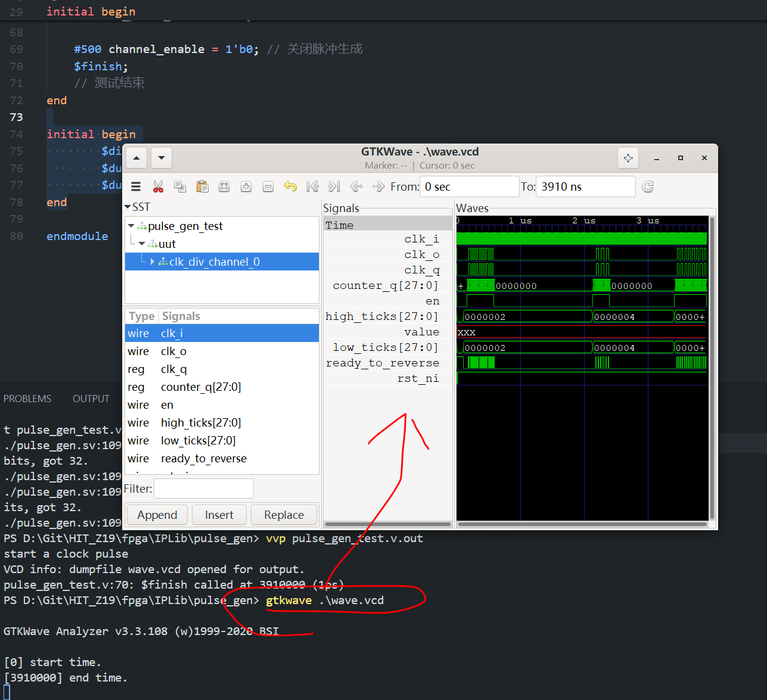The height and width of the screenshot is (700, 767).
Task: Select wire clk_o in signal list
Action: pos(222,351)
